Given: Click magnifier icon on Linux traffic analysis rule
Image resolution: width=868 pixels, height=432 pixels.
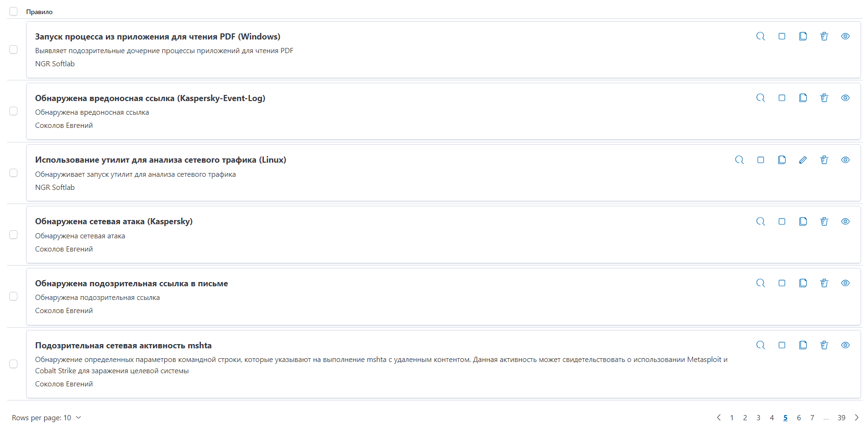Looking at the screenshot, I should (x=740, y=160).
